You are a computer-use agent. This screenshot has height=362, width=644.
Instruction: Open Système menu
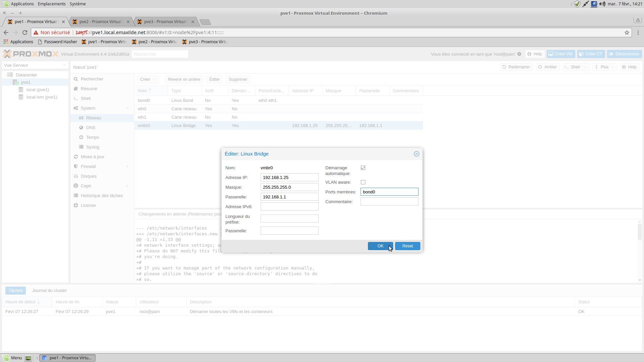point(78,4)
